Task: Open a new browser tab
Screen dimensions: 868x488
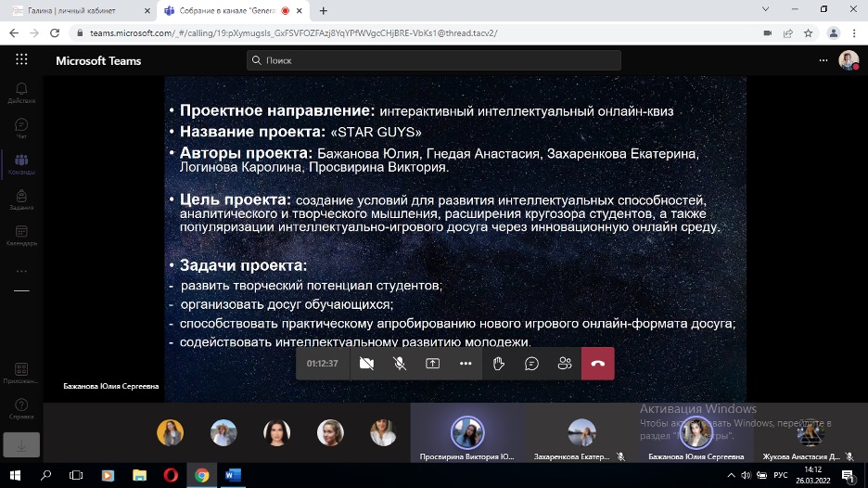Action: pos(324,10)
